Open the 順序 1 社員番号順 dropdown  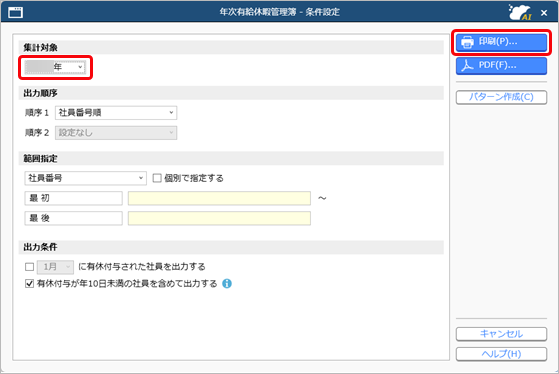pos(116,113)
